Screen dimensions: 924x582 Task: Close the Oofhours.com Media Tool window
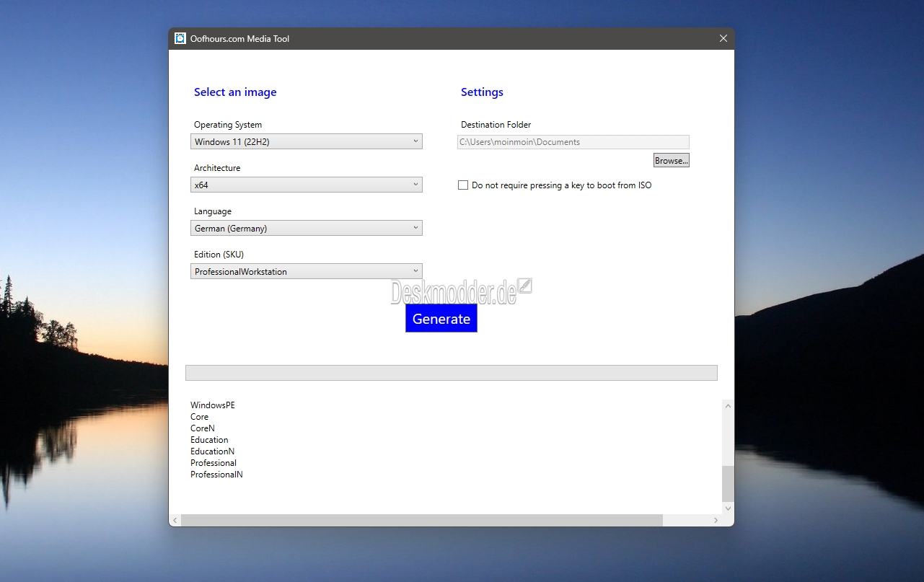[723, 38]
